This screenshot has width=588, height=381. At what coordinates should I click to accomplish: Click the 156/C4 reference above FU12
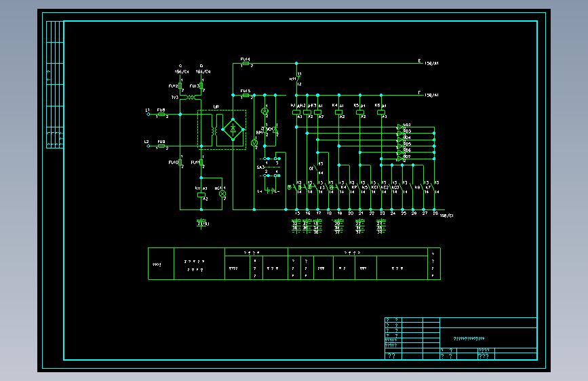click(x=182, y=72)
